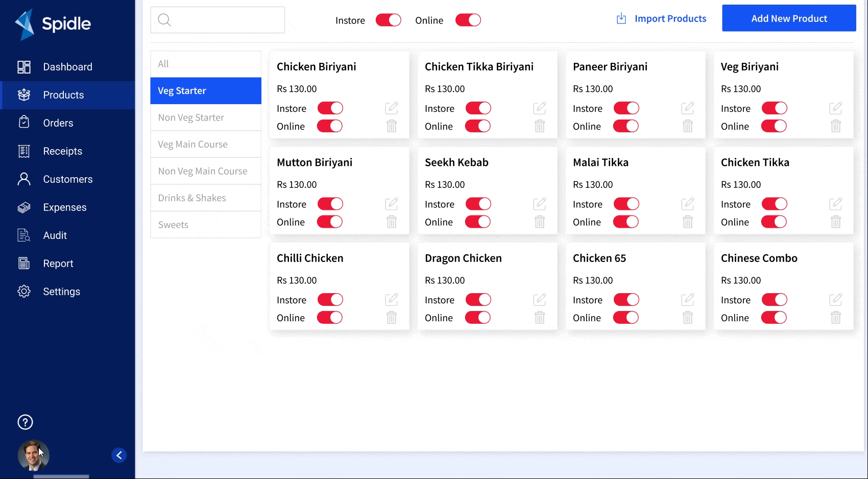
Task: Open the Products sidebar menu item
Action: (x=67, y=95)
